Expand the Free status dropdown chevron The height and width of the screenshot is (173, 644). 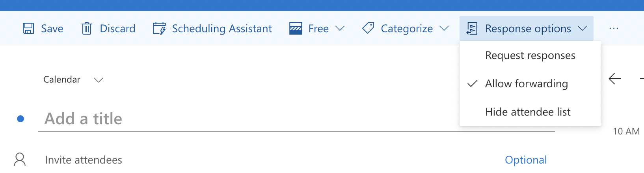340,29
